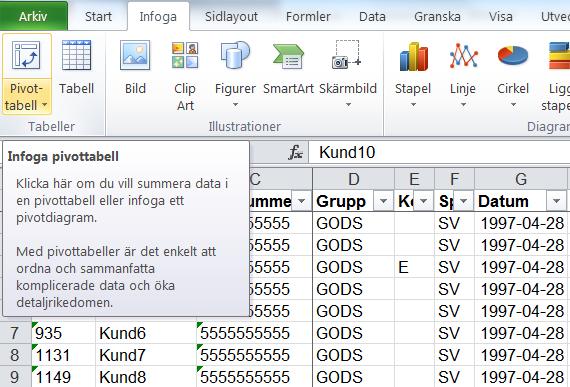Click the fx insert function button
This screenshot has width=570, height=387.
[x=296, y=152]
